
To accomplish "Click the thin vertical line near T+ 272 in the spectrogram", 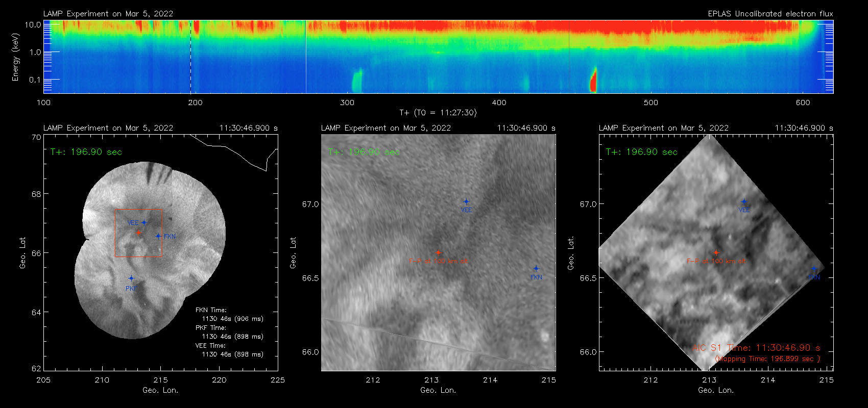I will 306,57.
